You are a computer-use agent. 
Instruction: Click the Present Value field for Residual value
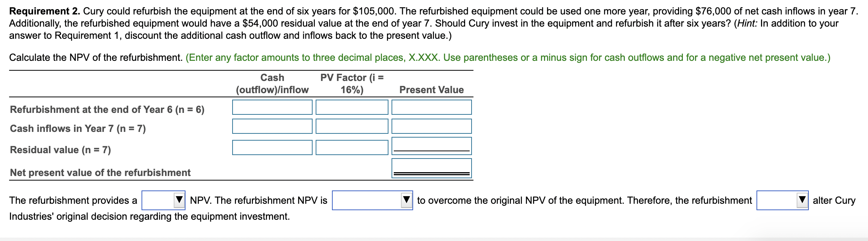pos(431,146)
